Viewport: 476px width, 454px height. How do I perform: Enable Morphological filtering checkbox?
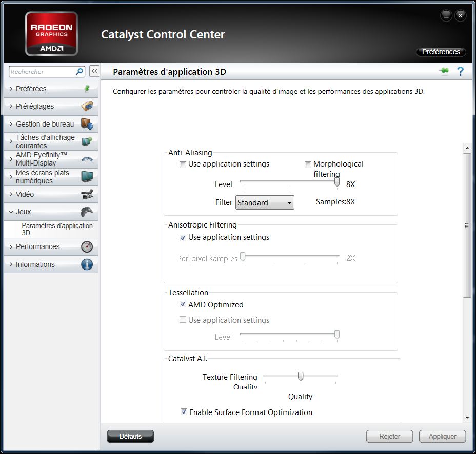point(308,164)
